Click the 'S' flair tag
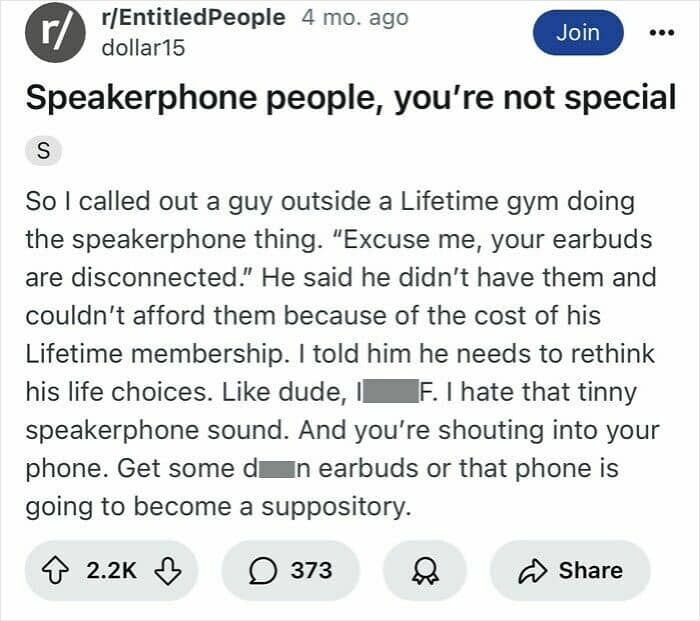The width and height of the screenshot is (700, 621). click(44, 152)
